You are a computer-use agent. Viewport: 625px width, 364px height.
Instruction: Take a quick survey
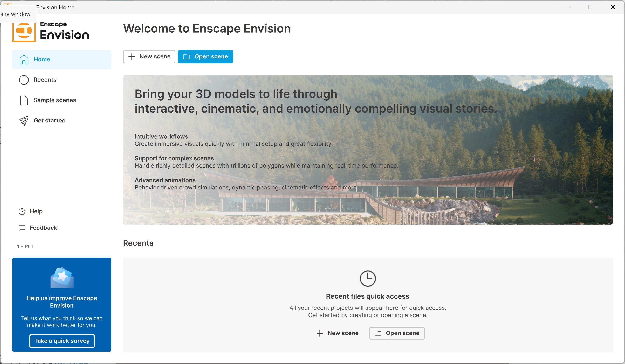[x=62, y=341]
